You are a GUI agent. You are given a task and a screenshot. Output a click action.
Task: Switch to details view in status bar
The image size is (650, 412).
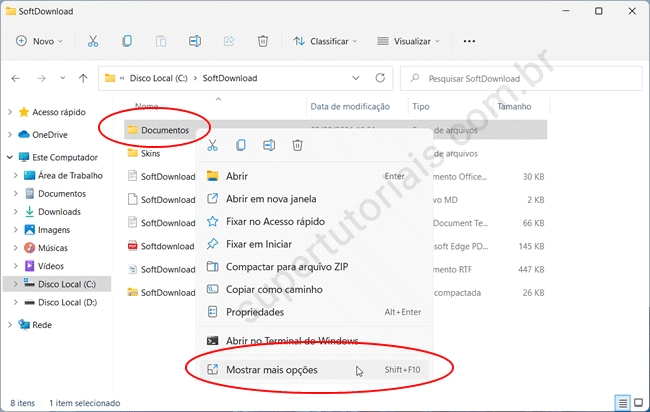coord(622,402)
